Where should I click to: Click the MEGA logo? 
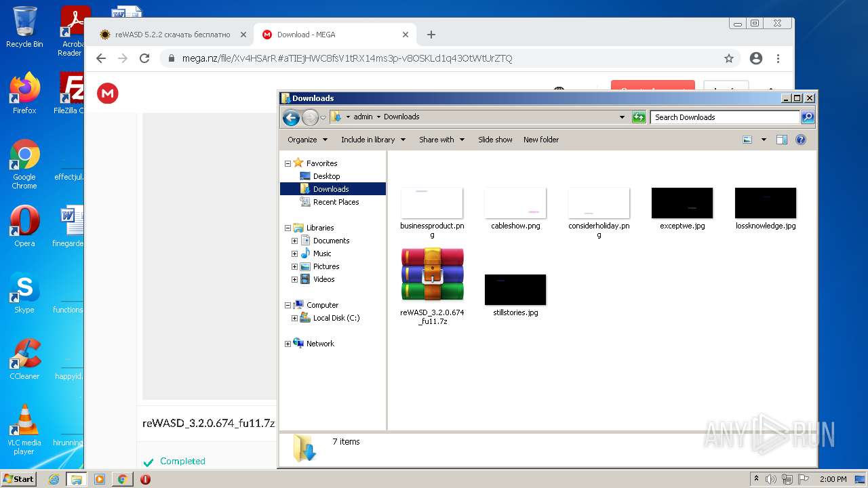107,94
